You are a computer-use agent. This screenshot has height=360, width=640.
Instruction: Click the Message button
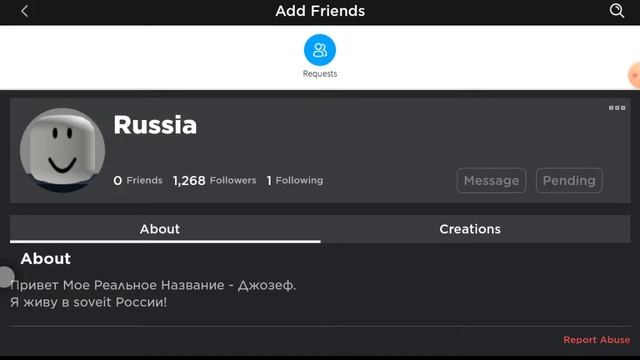491,180
